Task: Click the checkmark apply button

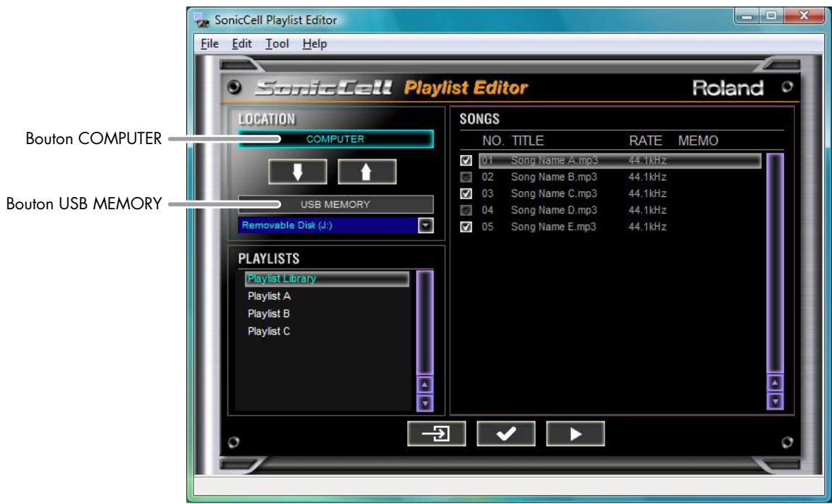Action: [506, 434]
